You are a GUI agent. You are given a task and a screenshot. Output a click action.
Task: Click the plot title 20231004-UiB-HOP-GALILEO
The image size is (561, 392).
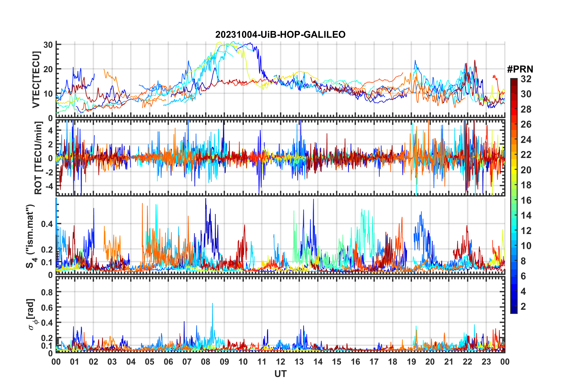pos(280,35)
